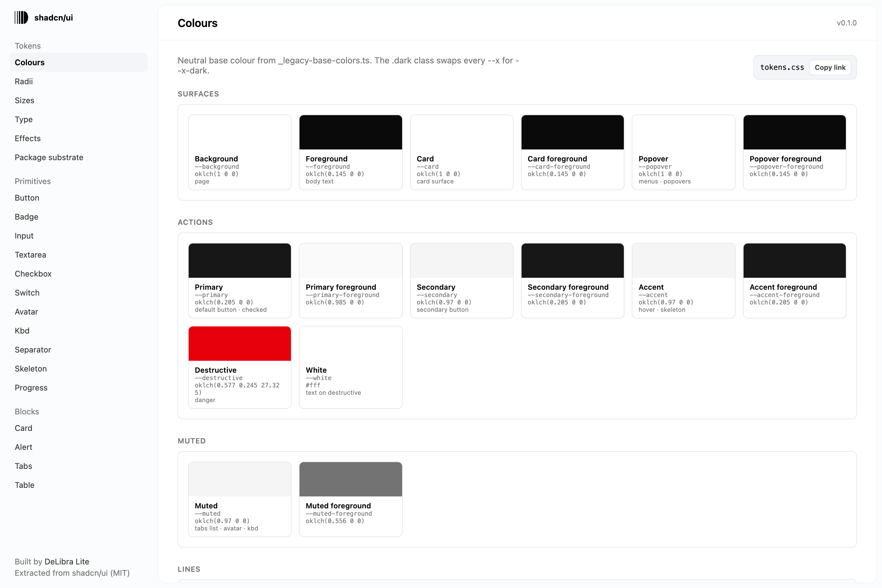This screenshot has height=588, width=882.
Task: Open the Tabs block page
Action: pos(78,466)
